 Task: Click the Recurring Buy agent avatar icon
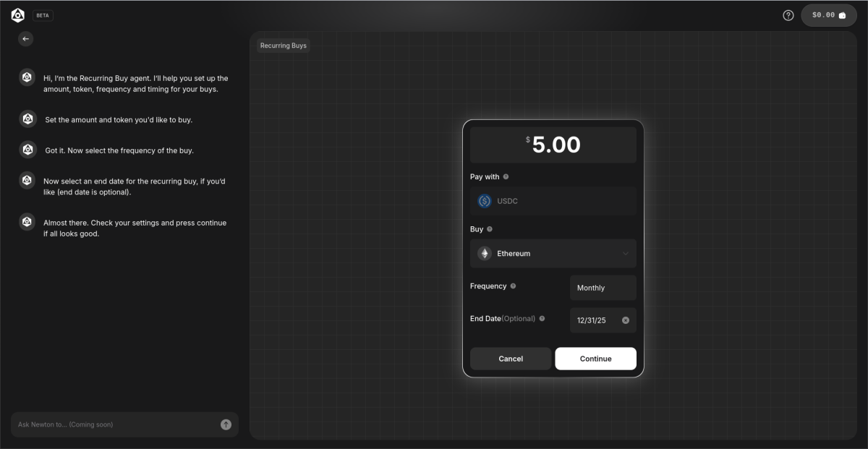pyautogui.click(x=27, y=77)
